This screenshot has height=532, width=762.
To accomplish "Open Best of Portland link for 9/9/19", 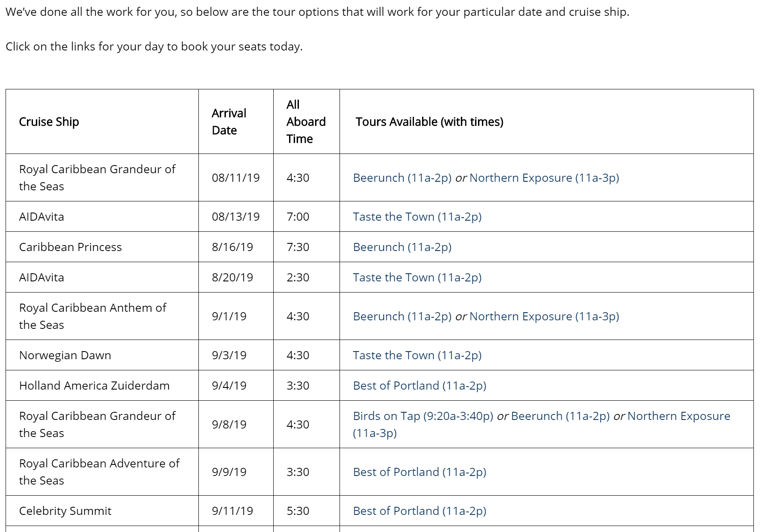I will point(419,472).
